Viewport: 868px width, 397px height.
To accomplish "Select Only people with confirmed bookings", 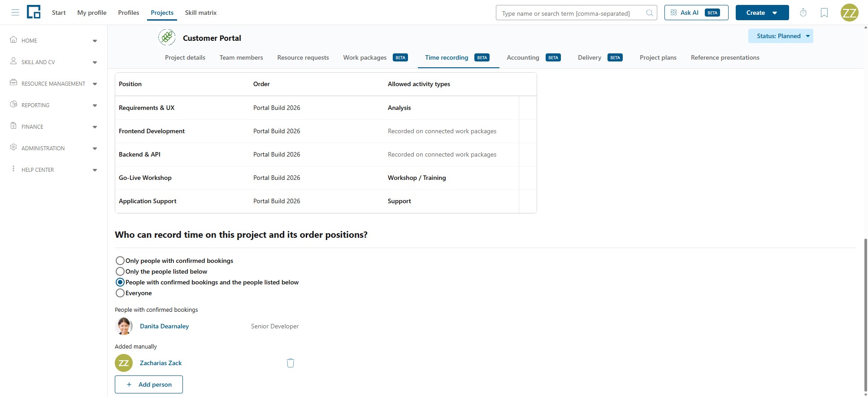I will point(120,261).
